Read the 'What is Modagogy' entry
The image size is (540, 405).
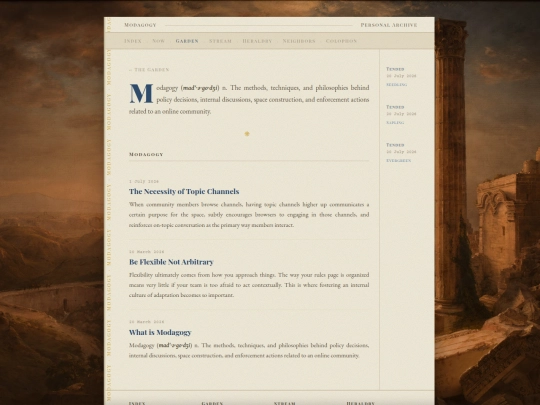[160, 332]
